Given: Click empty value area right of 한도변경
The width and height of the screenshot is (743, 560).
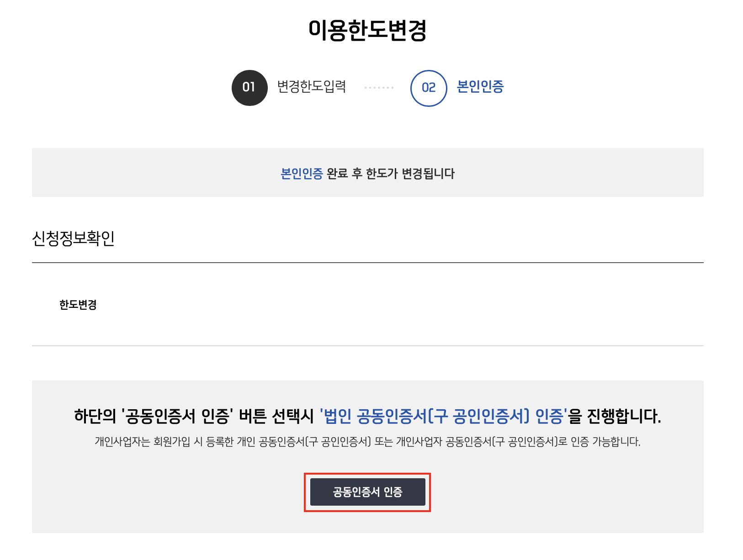Looking at the screenshot, I should click(x=388, y=305).
